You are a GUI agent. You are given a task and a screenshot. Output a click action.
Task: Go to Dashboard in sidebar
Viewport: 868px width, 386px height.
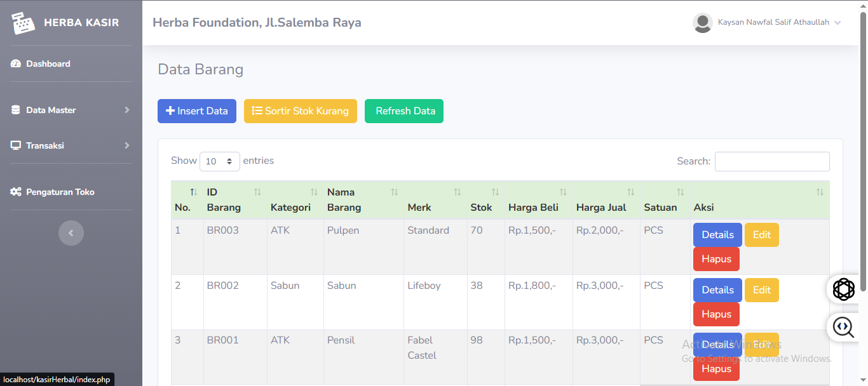(x=48, y=63)
